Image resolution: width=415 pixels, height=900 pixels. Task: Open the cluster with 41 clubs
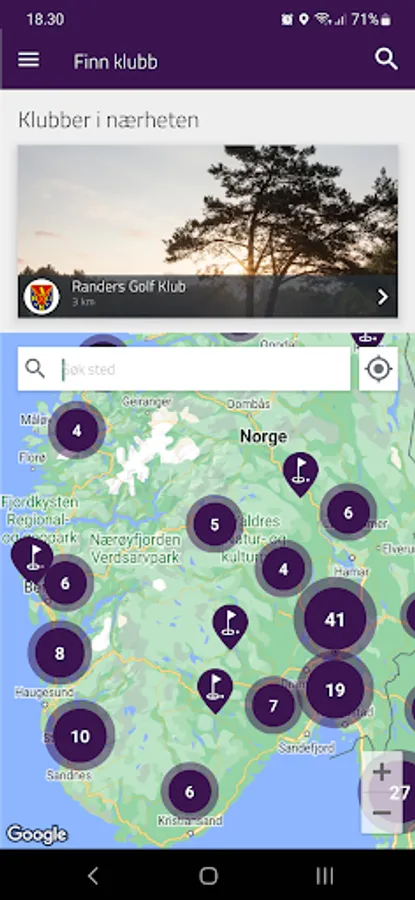coord(335,619)
